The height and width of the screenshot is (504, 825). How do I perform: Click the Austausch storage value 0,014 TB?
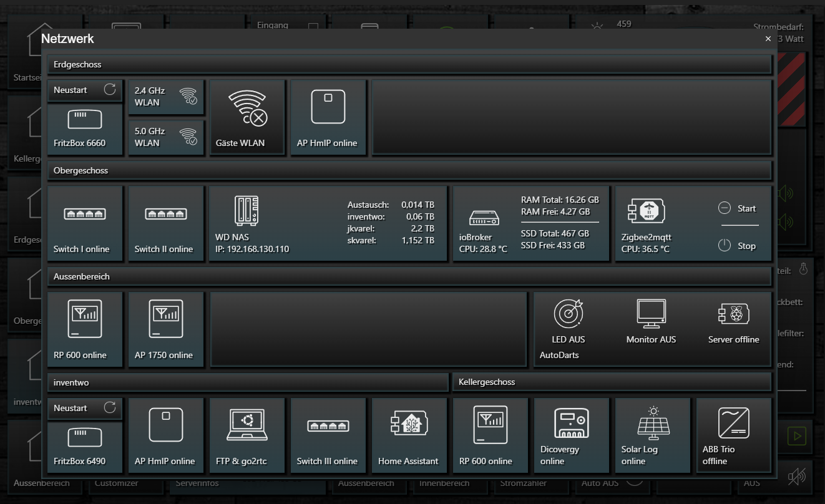(x=417, y=205)
